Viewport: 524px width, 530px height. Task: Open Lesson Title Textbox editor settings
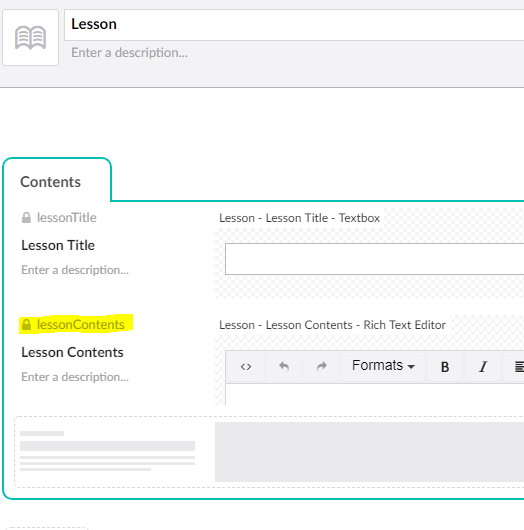(300, 218)
